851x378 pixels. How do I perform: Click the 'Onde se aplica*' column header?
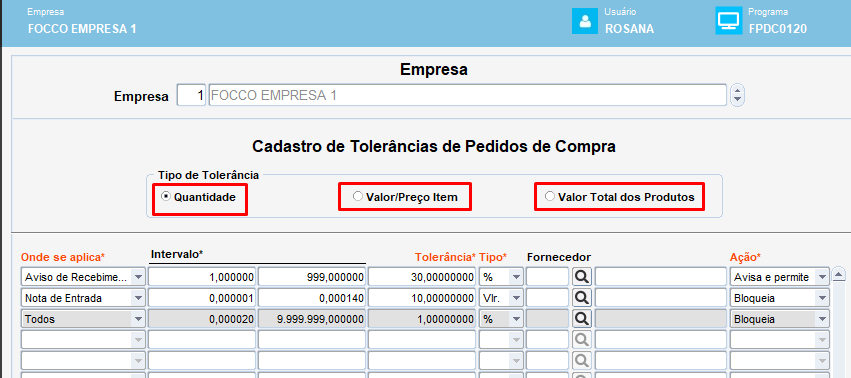(x=63, y=257)
